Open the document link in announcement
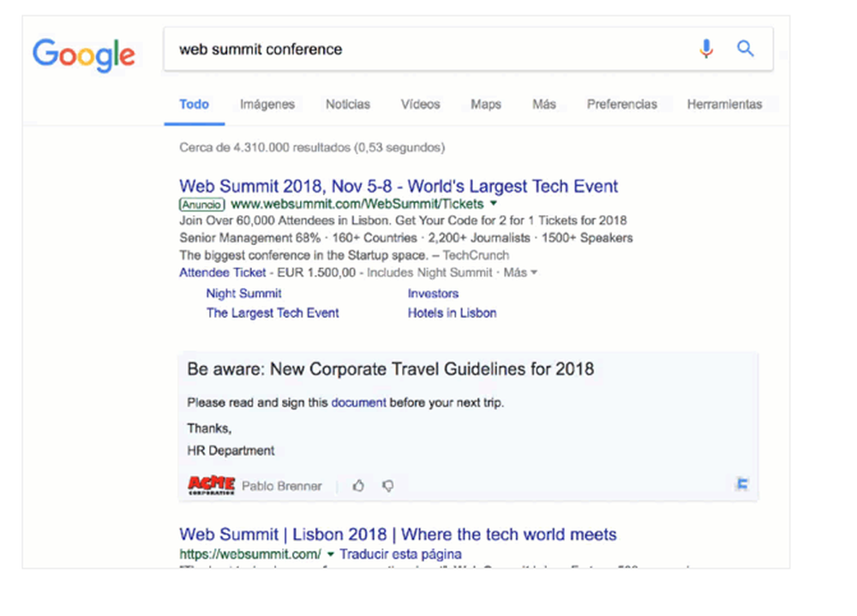 [358, 402]
